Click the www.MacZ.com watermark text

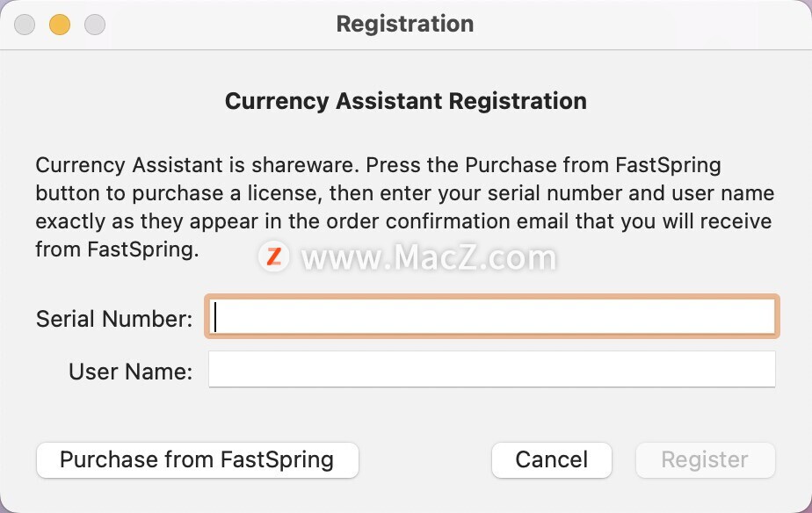429,256
